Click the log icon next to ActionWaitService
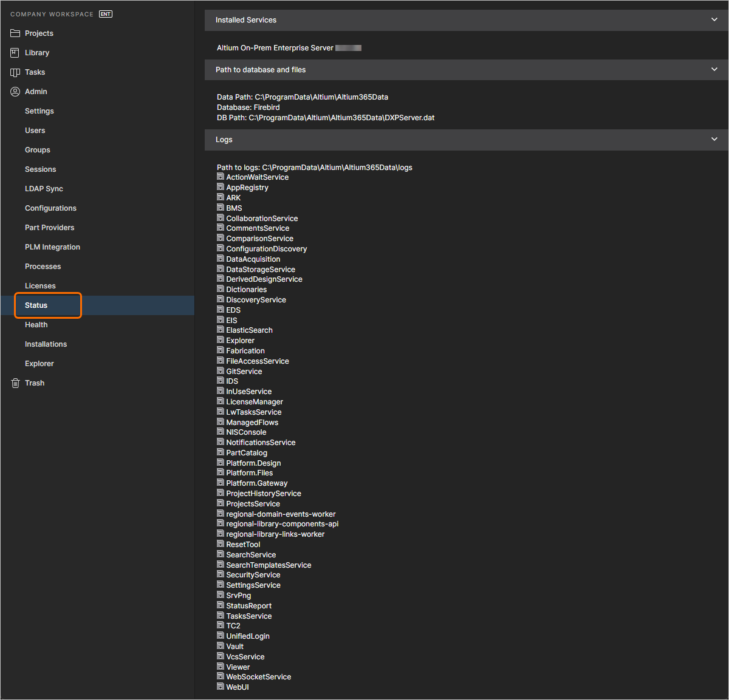The width and height of the screenshot is (729, 700). click(x=220, y=177)
